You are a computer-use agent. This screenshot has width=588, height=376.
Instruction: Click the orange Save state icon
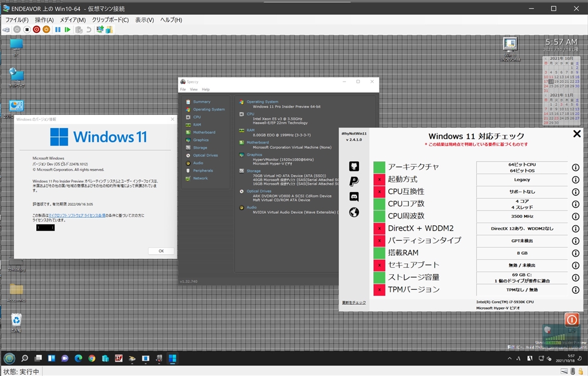pyautogui.click(x=46, y=29)
